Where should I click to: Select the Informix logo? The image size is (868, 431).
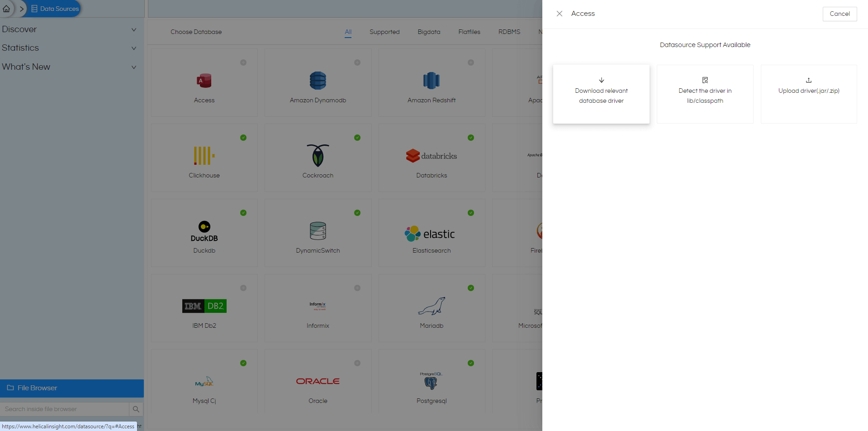coord(318,306)
